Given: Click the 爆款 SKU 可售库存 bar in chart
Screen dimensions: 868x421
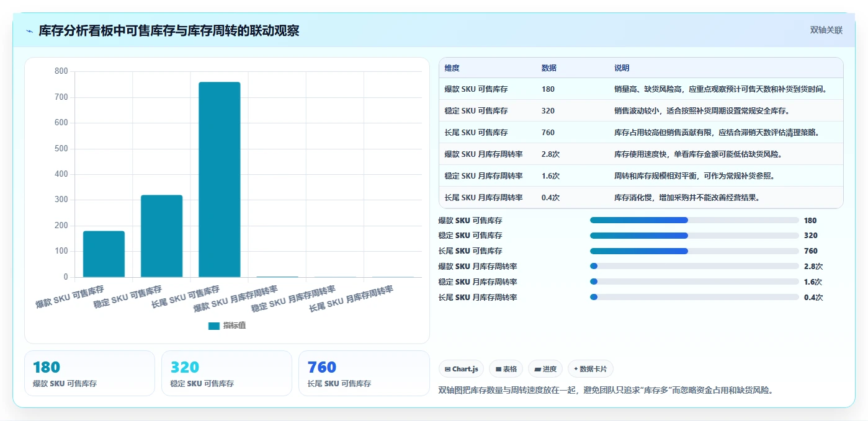Looking at the screenshot, I should pyautogui.click(x=104, y=254).
